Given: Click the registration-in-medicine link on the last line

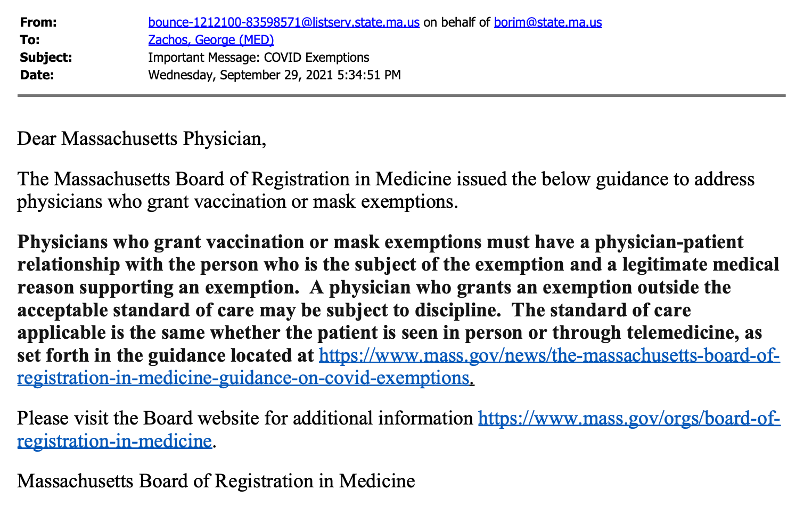Looking at the screenshot, I should pos(114,441).
